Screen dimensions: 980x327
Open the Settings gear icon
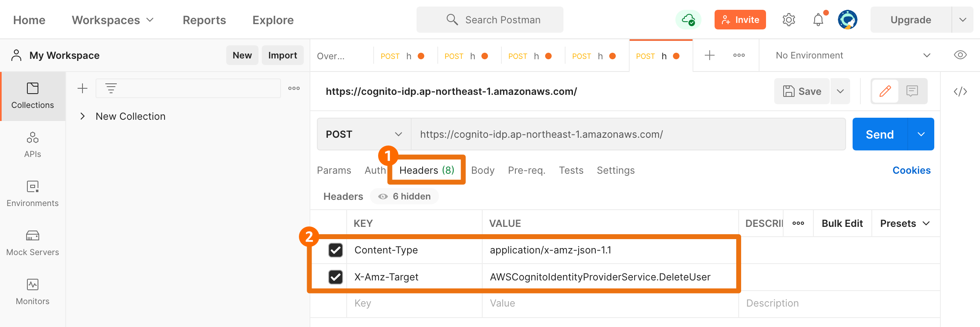pyautogui.click(x=788, y=20)
